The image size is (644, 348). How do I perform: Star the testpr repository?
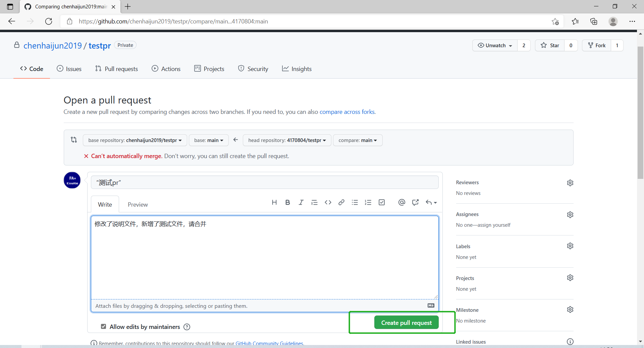550,46
